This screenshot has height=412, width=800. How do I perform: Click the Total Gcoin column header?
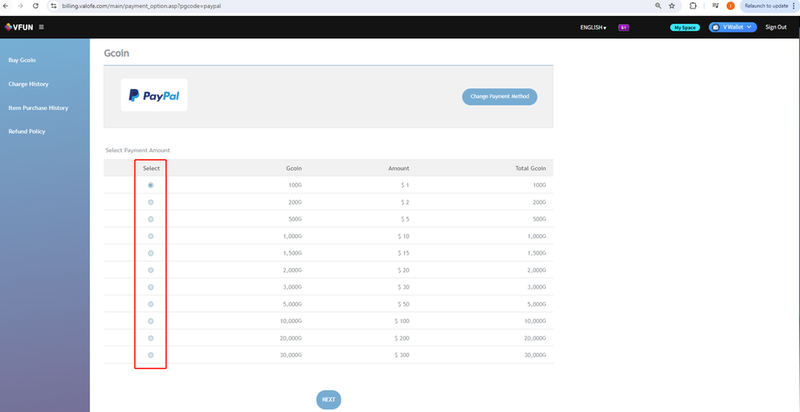pos(531,168)
